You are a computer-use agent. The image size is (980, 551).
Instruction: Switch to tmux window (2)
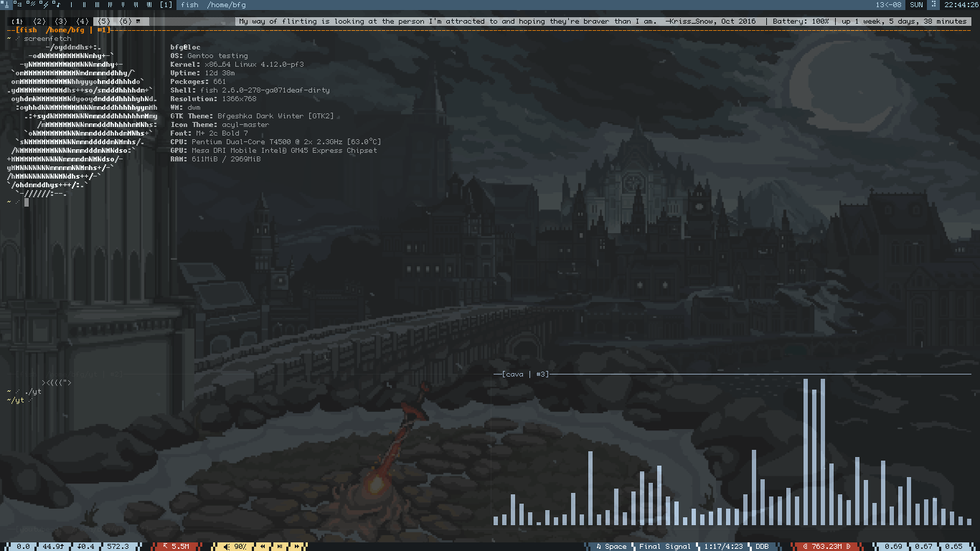coord(39,22)
